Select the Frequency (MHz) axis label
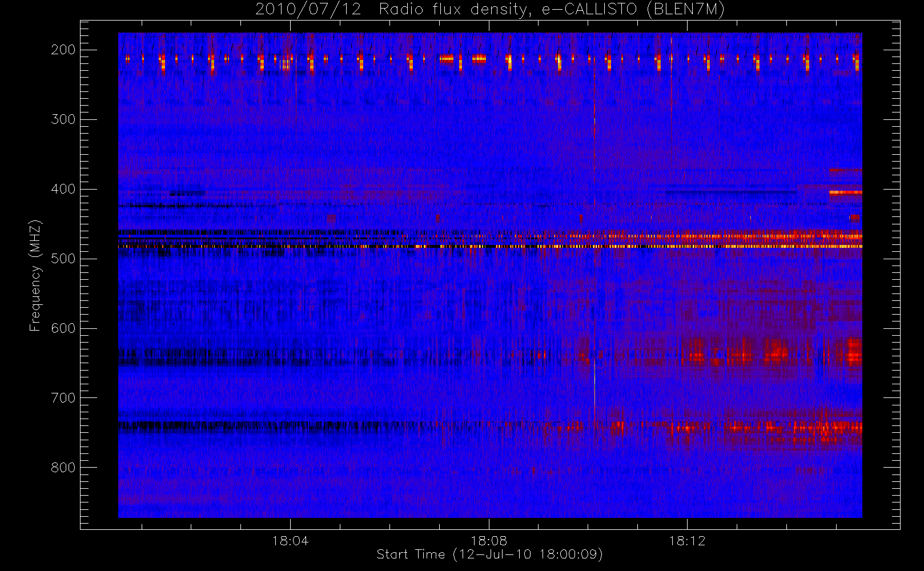Image resolution: width=924 pixels, height=571 pixels. 36,276
